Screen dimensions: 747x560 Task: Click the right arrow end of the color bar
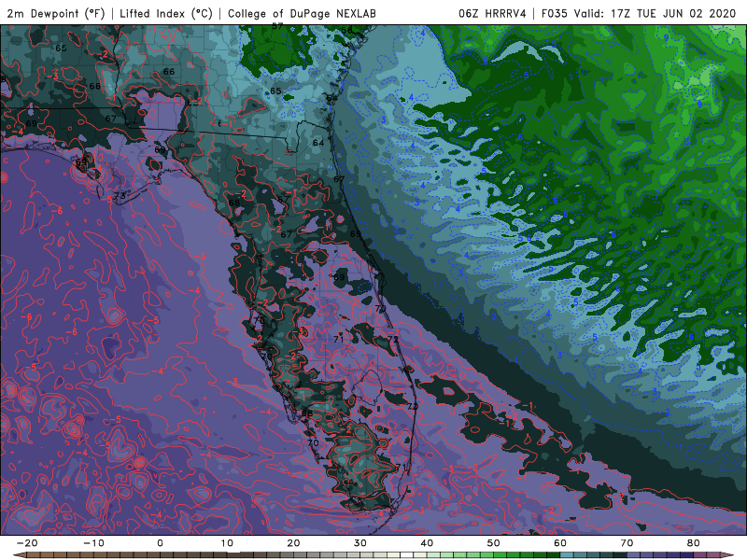(x=727, y=555)
